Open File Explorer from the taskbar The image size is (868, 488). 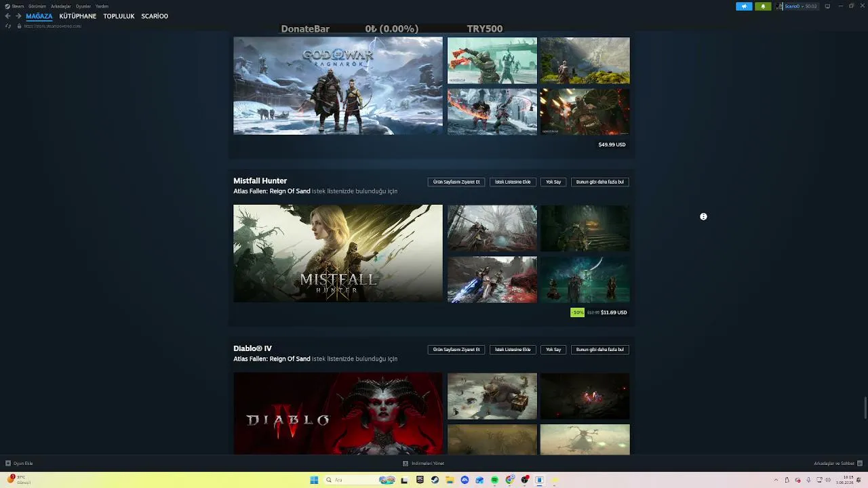(x=450, y=480)
